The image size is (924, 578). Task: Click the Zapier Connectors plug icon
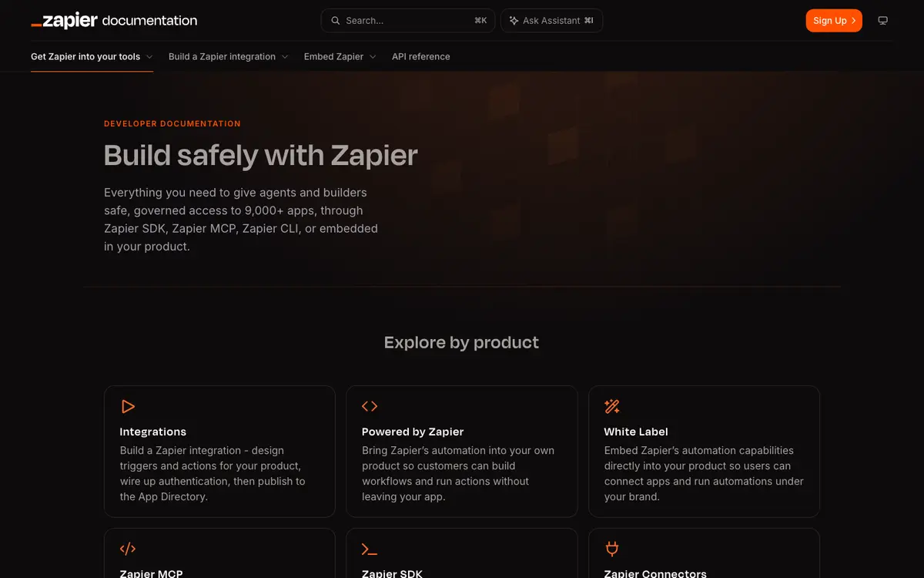point(612,549)
